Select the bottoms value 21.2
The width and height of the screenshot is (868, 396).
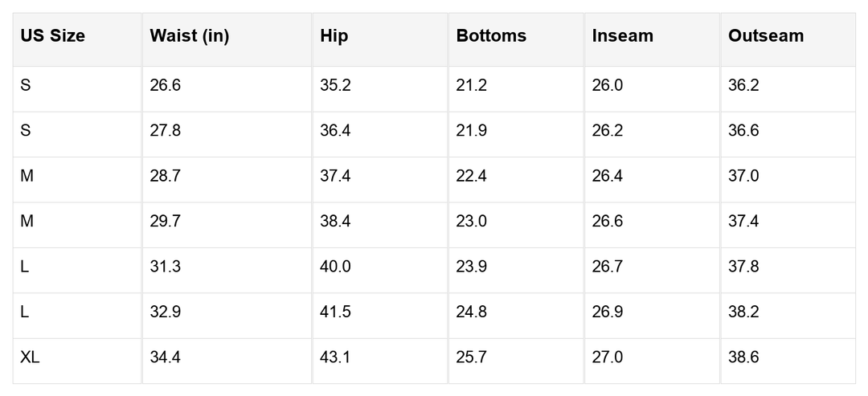coord(472,85)
